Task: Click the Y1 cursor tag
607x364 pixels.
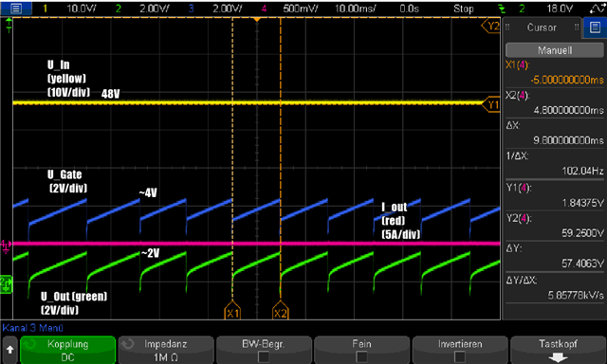Action: 491,105
